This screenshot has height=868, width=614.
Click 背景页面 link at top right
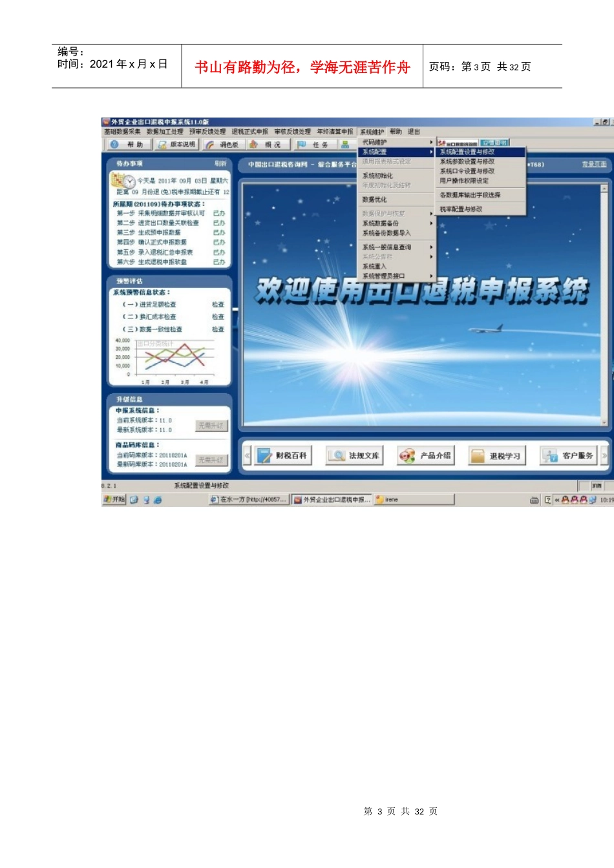[594, 164]
